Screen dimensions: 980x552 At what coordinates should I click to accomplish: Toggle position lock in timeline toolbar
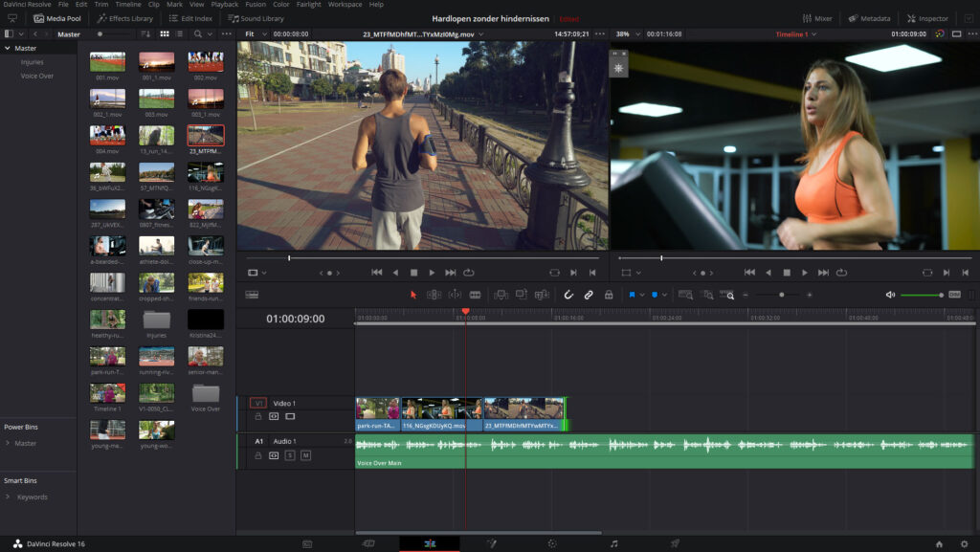[x=609, y=295]
